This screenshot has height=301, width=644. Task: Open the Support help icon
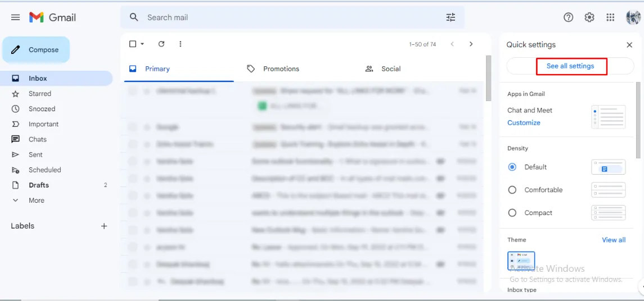click(569, 17)
